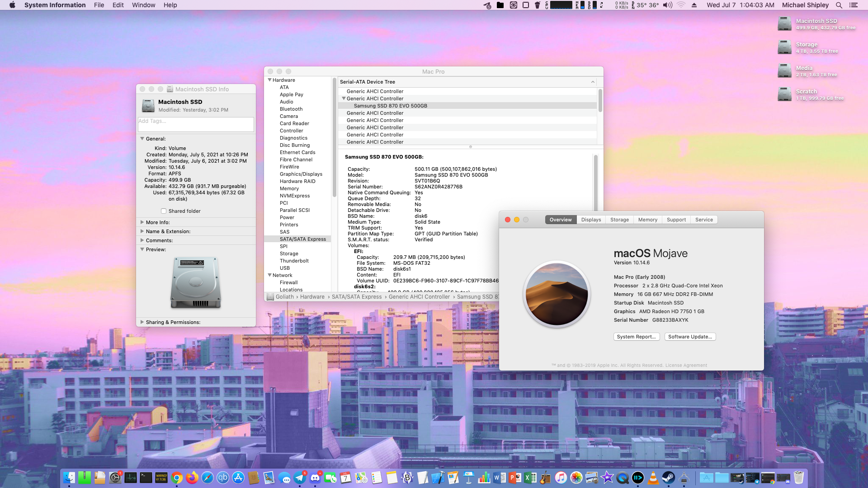
Task: Open Steam from the dock
Action: pyautogui.click(x=669, y=478)
